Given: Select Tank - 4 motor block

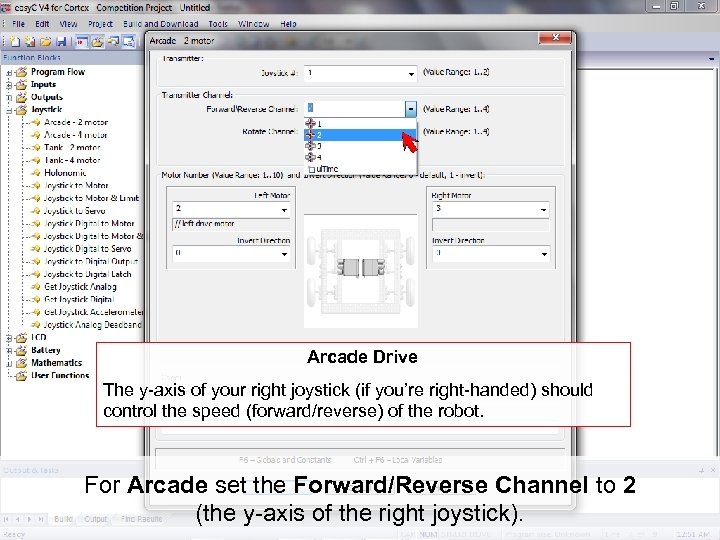Looking at the screenshot, I should [72, 160].
